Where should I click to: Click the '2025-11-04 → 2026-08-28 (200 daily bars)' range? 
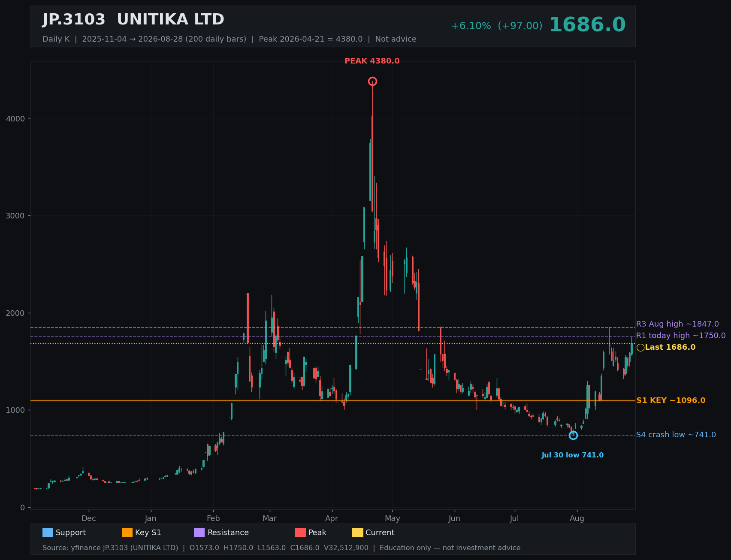(164, 39)
